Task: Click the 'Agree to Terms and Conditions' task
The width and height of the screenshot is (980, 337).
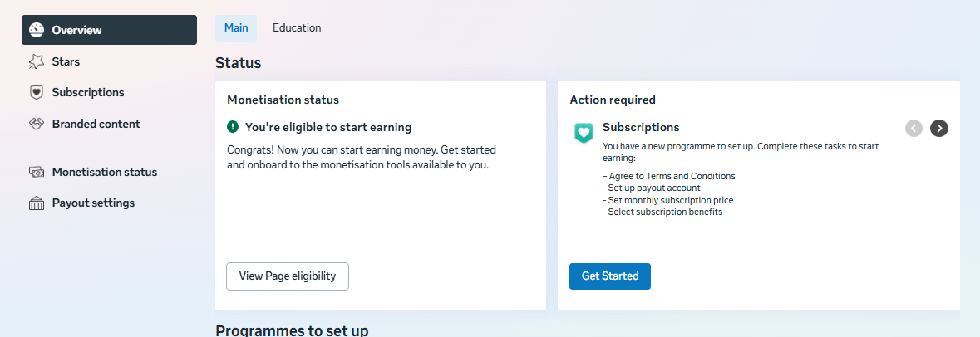Action: [x=671, y=176]
